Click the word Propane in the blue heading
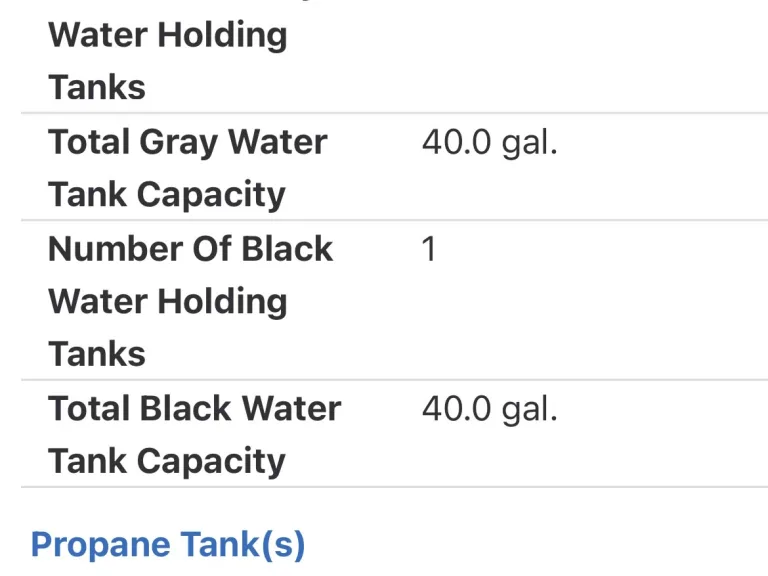 click(100, 546)
